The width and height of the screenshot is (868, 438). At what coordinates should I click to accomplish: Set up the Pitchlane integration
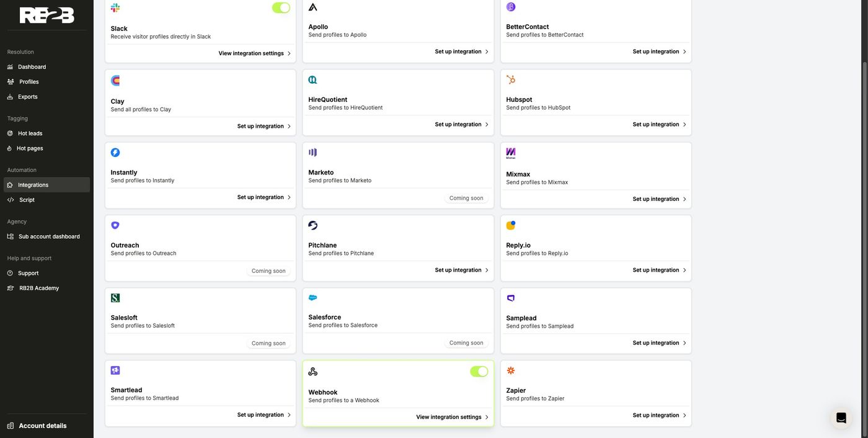coord(462,270)
